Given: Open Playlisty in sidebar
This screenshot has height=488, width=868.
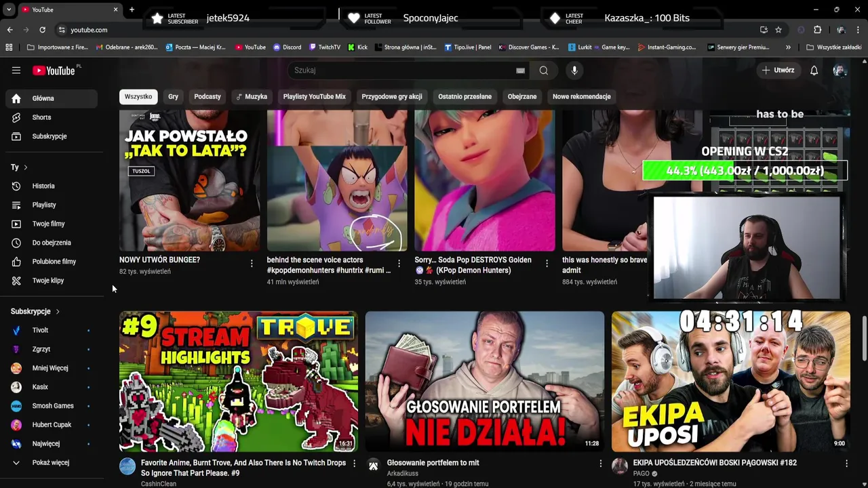Looking at the screenshot, I should click(x=52, y=205).
